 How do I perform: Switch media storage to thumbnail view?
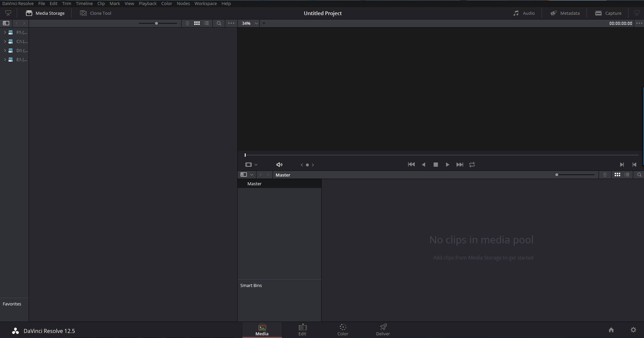coord(197,23)
